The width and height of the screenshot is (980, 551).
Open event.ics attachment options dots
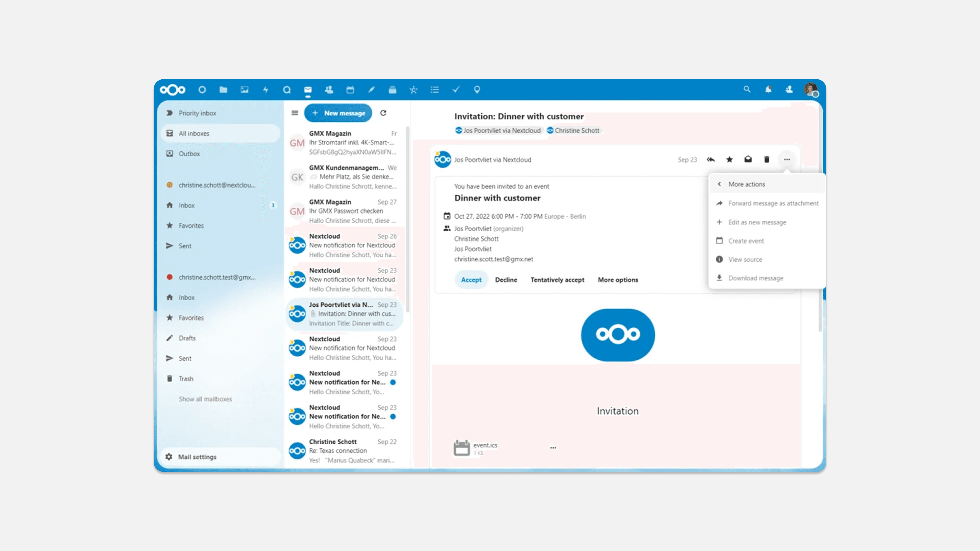coord(553,448)
